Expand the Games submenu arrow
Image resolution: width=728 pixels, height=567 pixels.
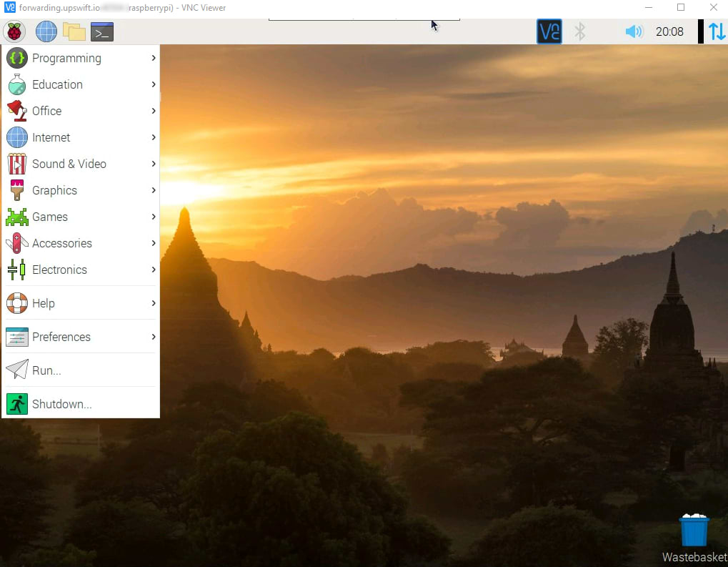(x=153, y=217)
